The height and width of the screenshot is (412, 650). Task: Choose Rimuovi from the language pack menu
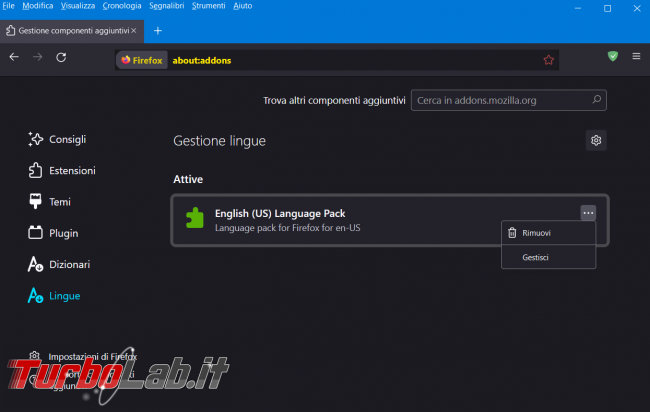tap(548, 233)
